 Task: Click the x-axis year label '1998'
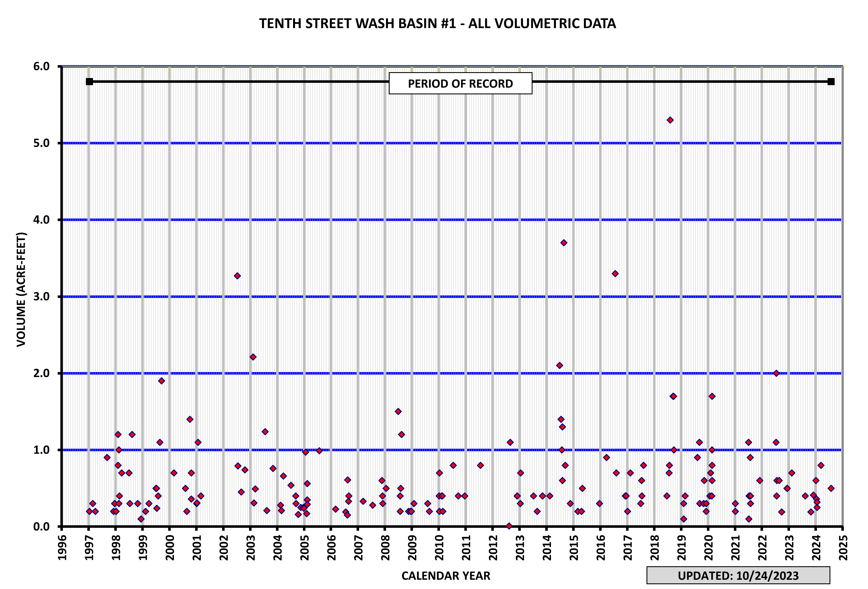pyautogui.click(x=116, y=547)
